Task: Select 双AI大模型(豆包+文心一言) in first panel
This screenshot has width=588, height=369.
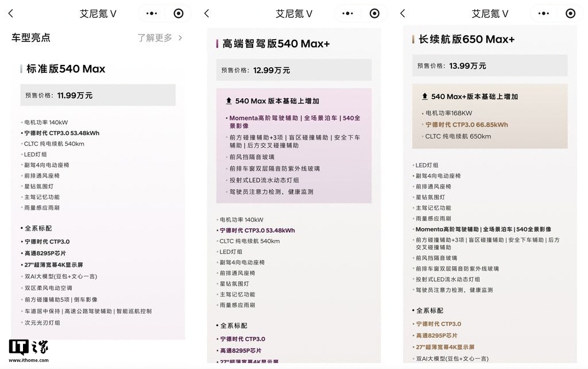Action: (61, 276)
